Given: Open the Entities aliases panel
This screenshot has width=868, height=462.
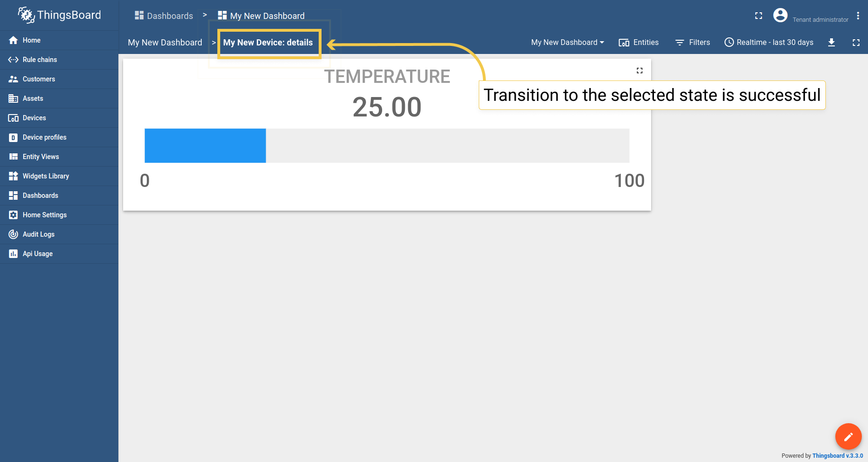Looking at the screenshot, I should click(639, 43).
